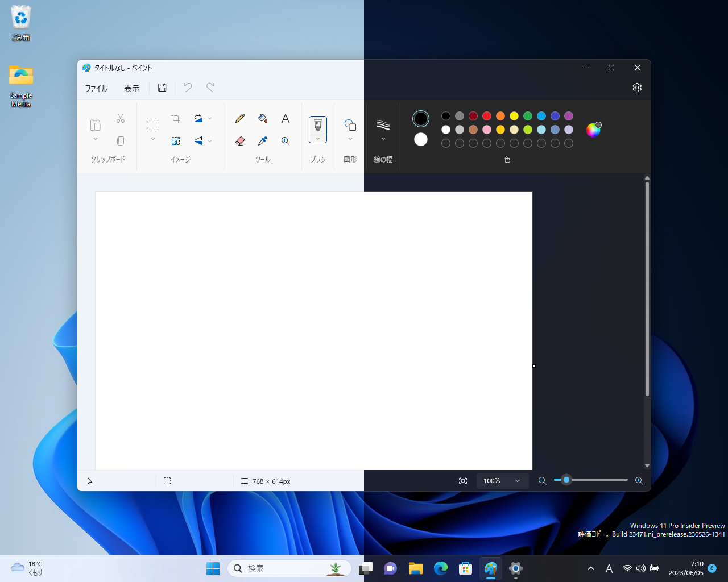The height and width of the screenshot is (582, 728).
Task: Open the 表示 menu
Action: (131, 89)
